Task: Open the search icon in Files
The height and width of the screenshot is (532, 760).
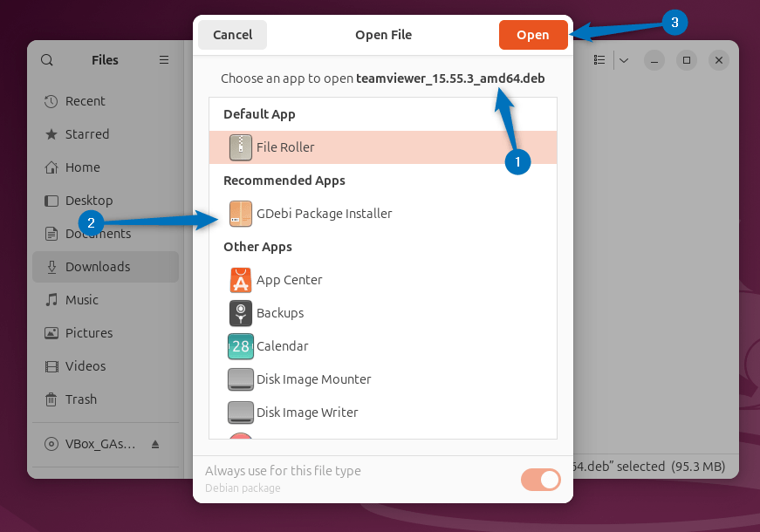Action: click(x=46, y=59)
